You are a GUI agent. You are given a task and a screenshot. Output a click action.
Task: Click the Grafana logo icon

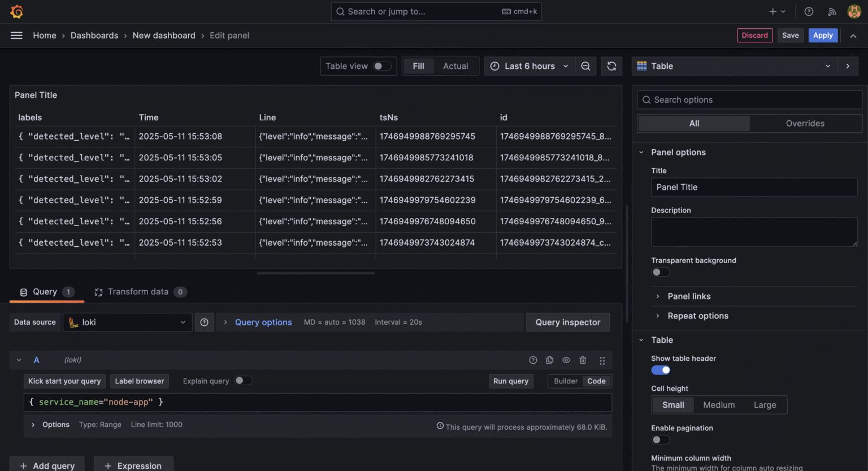[x=17, y=11]
